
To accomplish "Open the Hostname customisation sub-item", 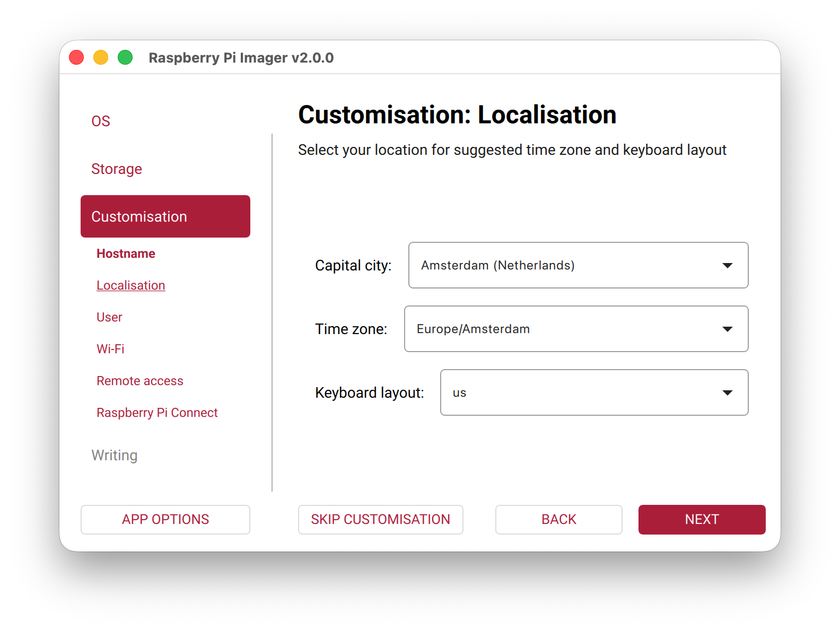I will pyautogui.click(x=126, y=253).
